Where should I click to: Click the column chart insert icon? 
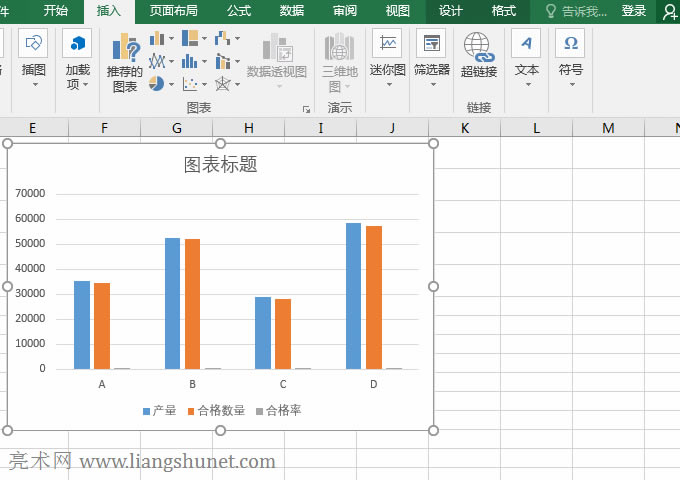pyautogui.click(x=157, y=39)
